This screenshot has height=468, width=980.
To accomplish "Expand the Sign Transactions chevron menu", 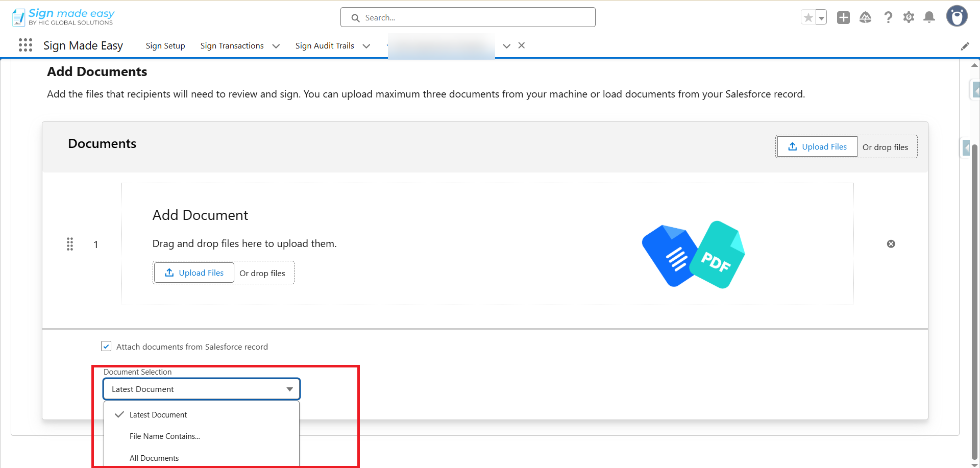I will (276, 46).
